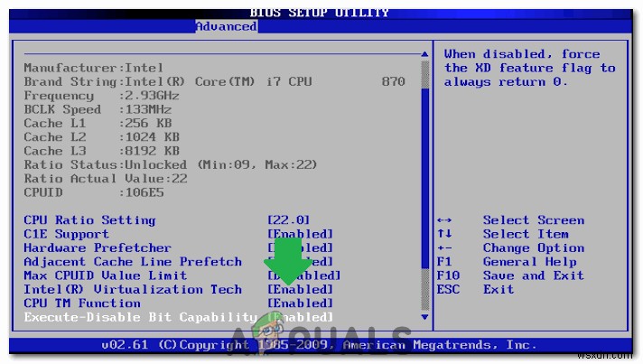
Task: Select Max CPUID Value Limit option
Action: click(106, 275)
